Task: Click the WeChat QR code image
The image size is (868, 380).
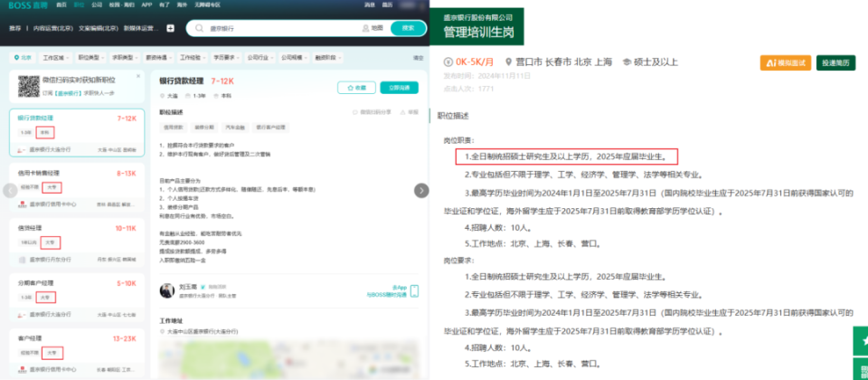Action: (x=28, y=86)
